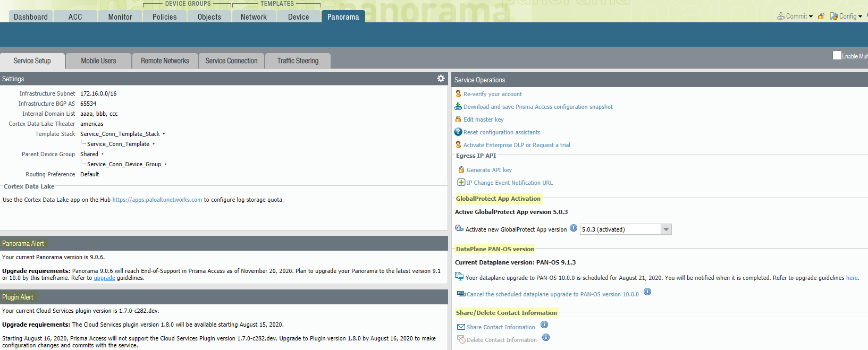Click the Reset configuration assistants icon

pos(458,132)
